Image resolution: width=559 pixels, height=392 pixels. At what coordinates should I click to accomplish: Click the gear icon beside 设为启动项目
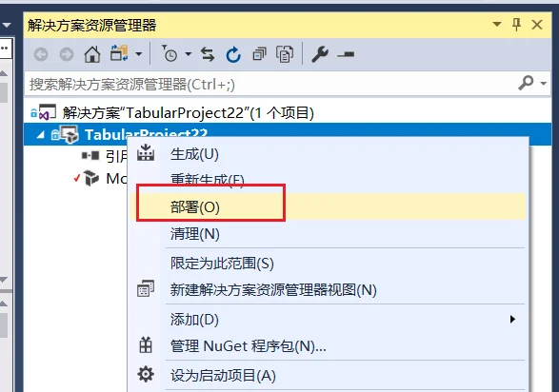coord(146,375)
